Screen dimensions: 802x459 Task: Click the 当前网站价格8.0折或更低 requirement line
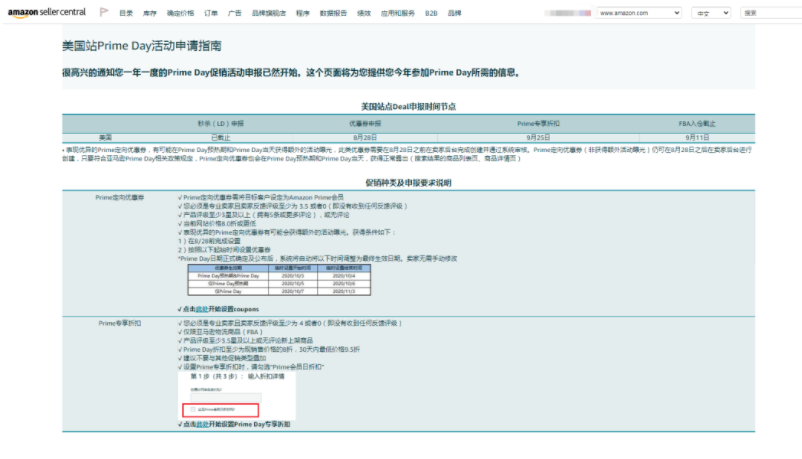pos(217,224)
